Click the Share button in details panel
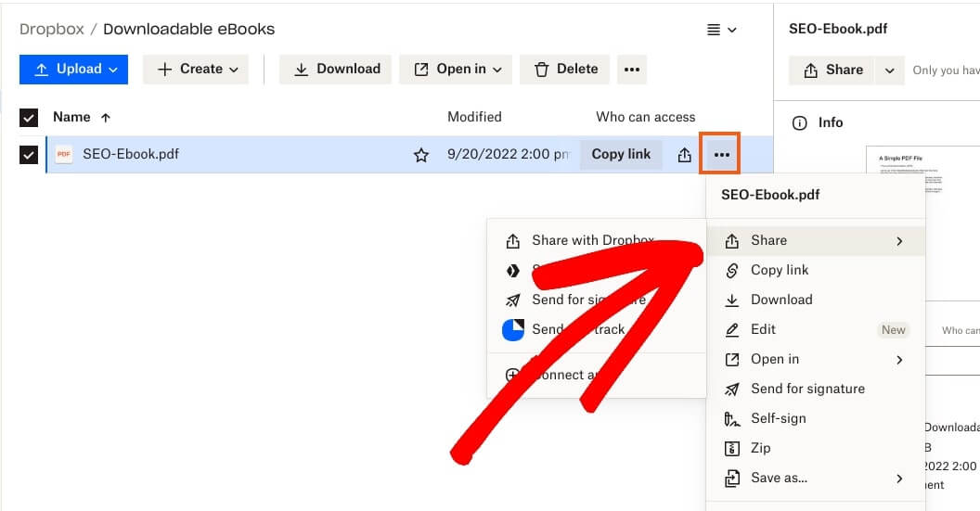Image resolution: width=980 pixels, height=511 pixels. point(833,70)
